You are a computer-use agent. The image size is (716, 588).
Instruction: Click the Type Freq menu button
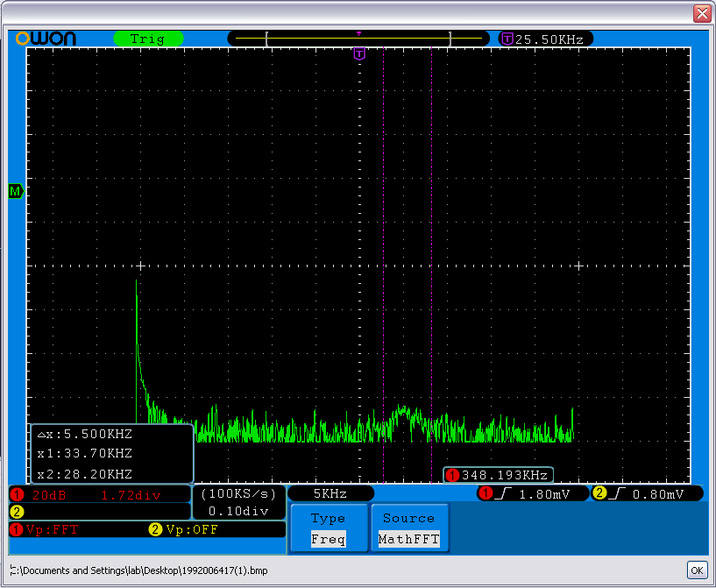[329, 528]
